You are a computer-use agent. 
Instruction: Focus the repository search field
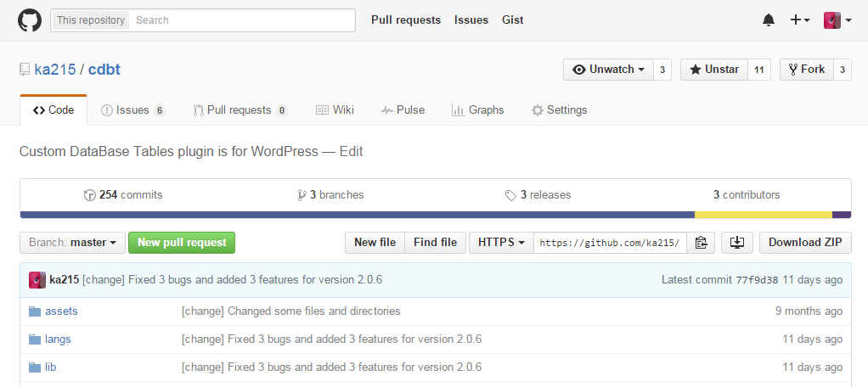tap(241, 20)
